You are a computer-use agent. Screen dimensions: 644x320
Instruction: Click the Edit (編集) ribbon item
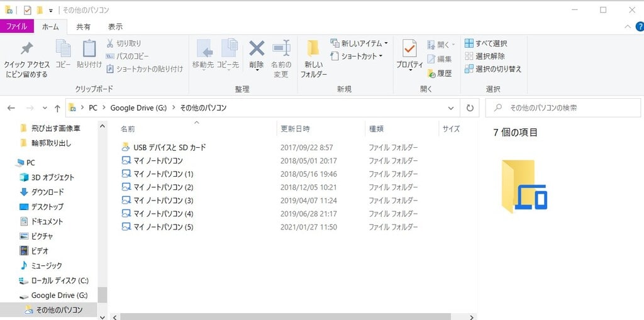tap(440, 58)
